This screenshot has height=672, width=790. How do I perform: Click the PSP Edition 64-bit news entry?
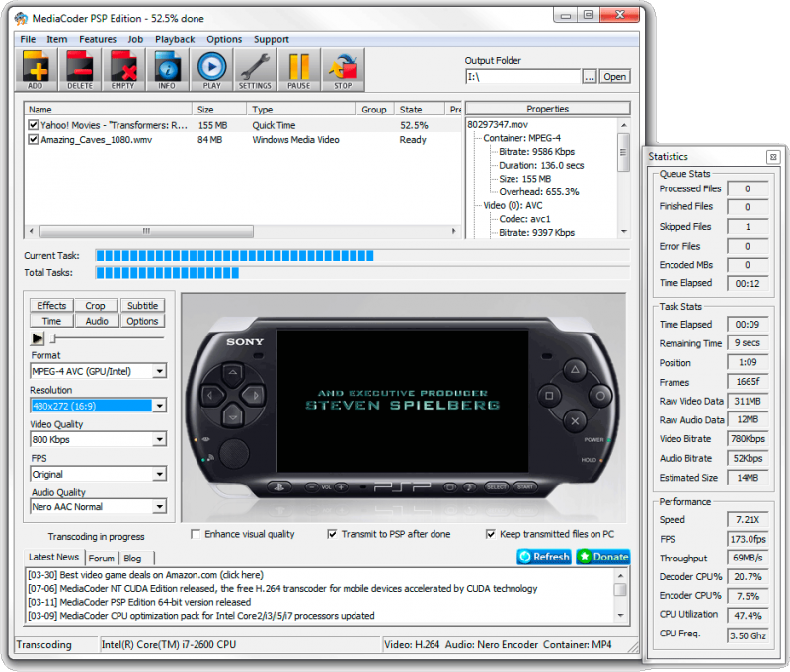click(139, 603)
